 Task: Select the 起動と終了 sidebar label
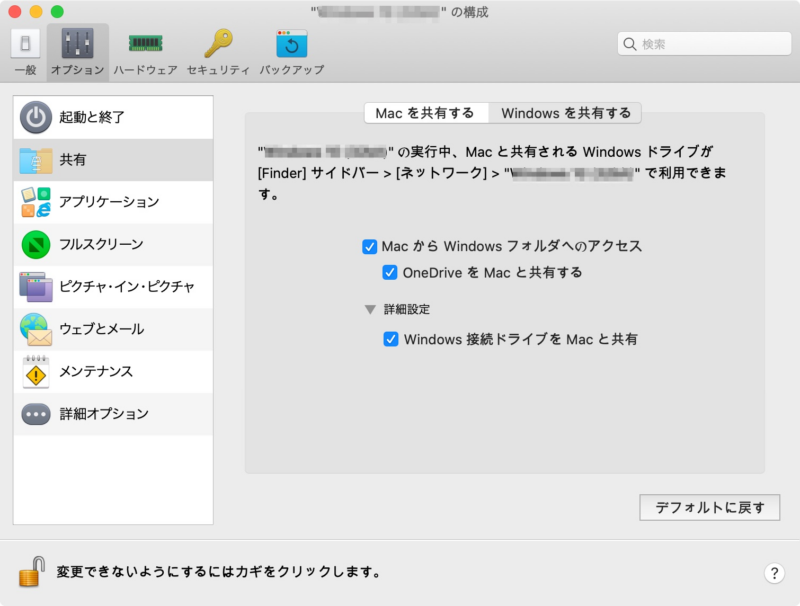coord(92,117)
